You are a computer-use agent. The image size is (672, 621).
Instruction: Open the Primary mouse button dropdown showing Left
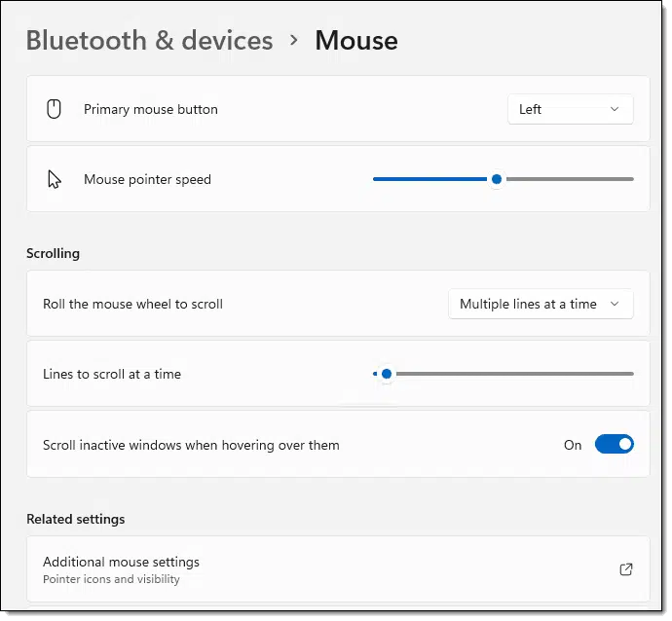(571, 109)
